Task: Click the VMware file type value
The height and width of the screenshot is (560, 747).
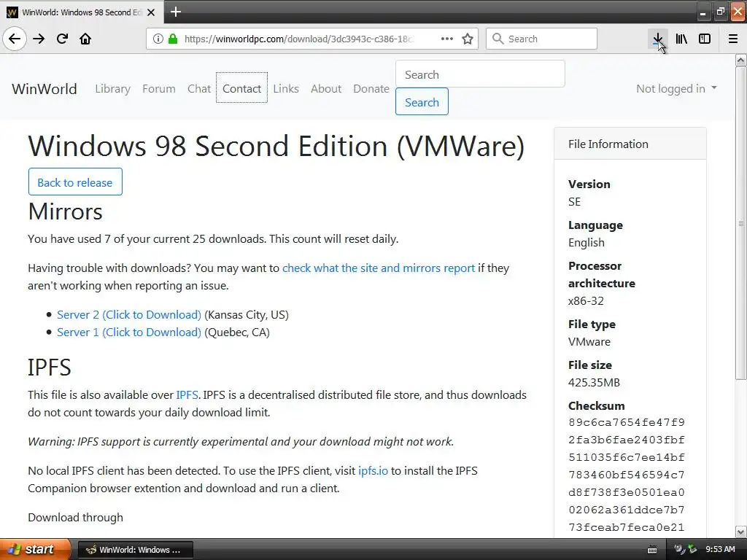Action: pyautogui.click(x=589, y=342)
